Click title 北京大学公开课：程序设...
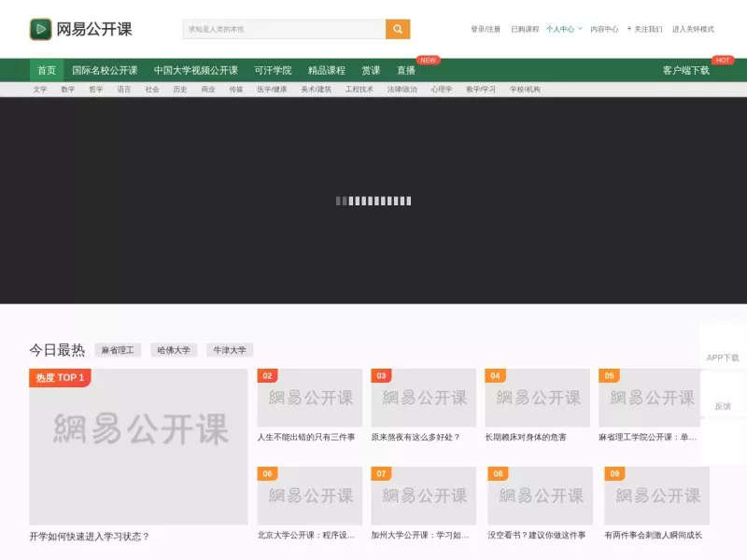Image resolution: width=747 pixels, height=560 pixels. tap(306, 535)
